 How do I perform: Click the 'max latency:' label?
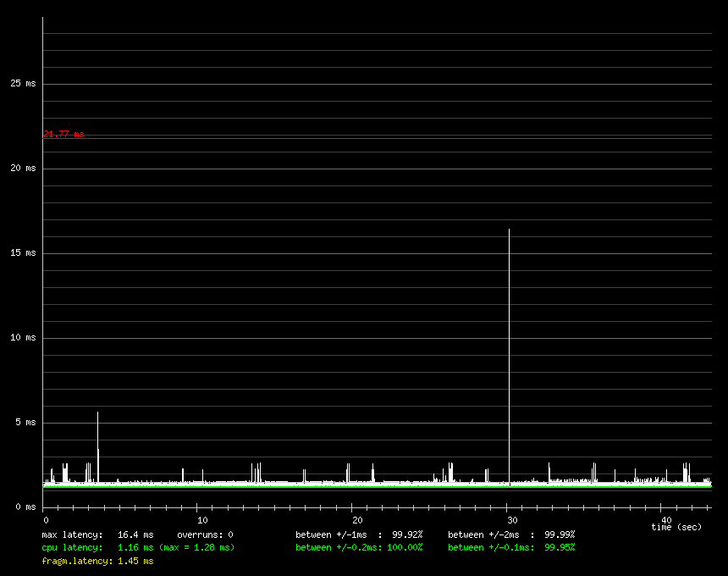73,535
